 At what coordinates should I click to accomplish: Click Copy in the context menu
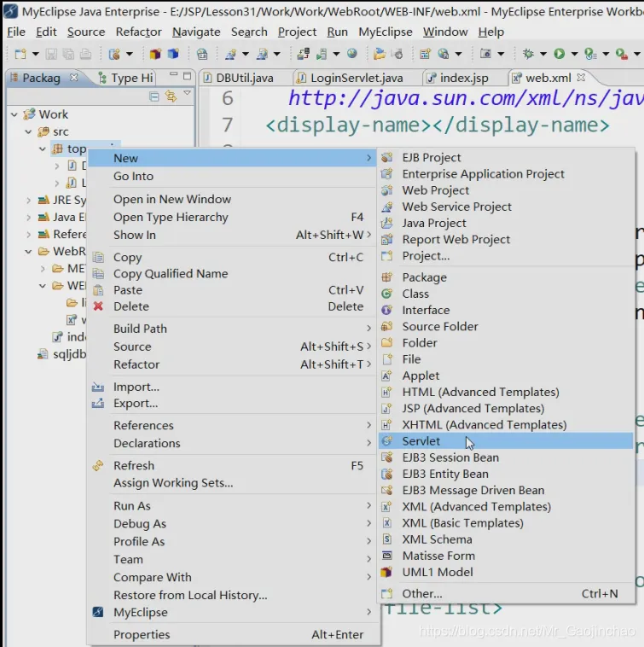point(232,257)
